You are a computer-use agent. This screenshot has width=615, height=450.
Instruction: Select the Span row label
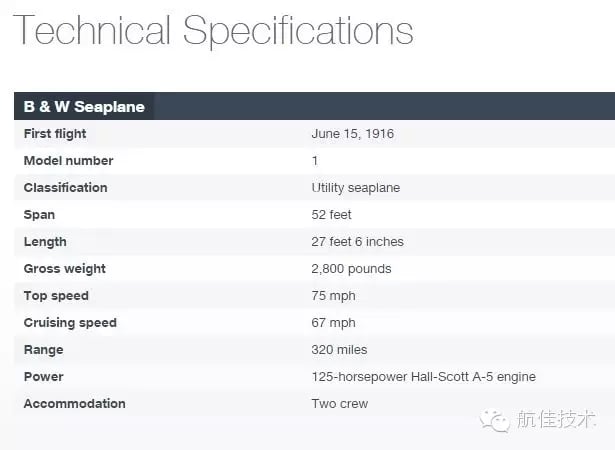(39, 215)
